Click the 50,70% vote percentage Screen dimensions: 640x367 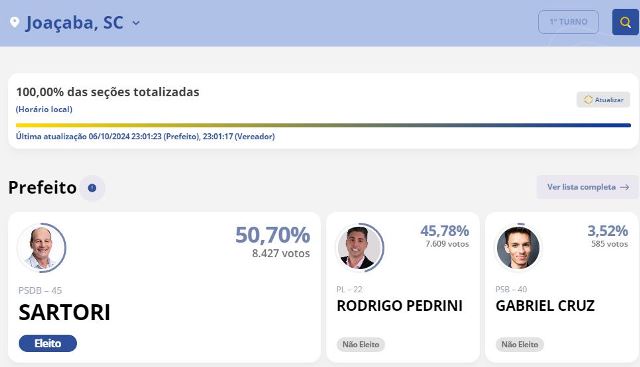273,235
